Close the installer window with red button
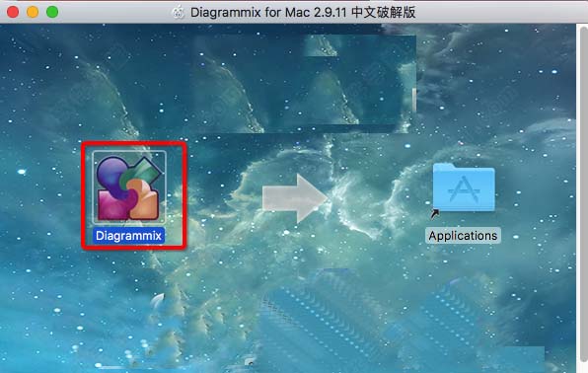This screenshot has height=373, width=588. 13,12
